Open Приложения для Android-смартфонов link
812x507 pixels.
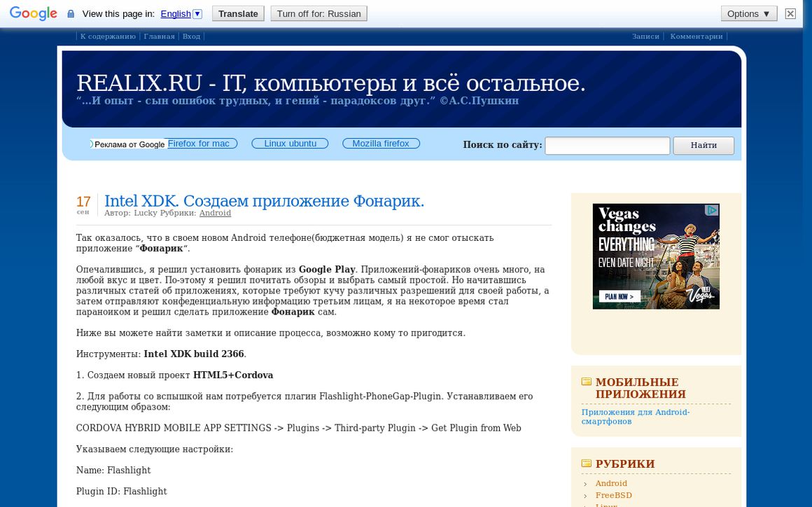tap(636, 417)
